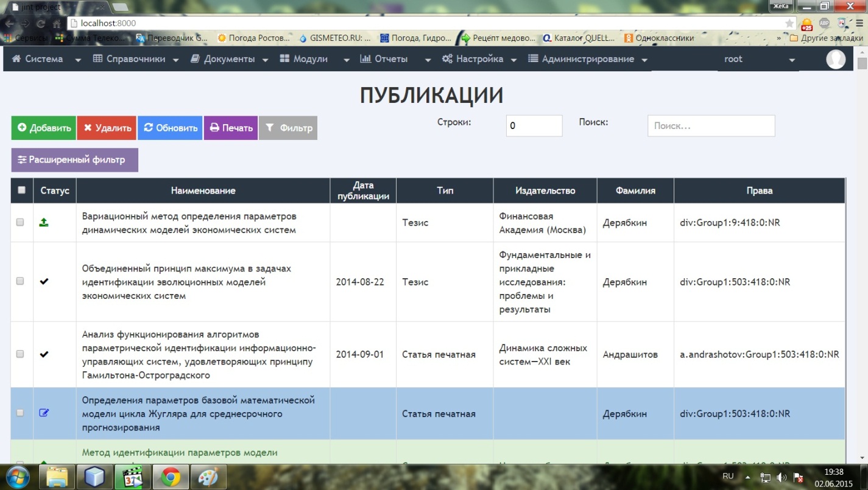Click the green upload status icon in first row
Viewport: 868px width, 490px height.
[x=44, y=223]
